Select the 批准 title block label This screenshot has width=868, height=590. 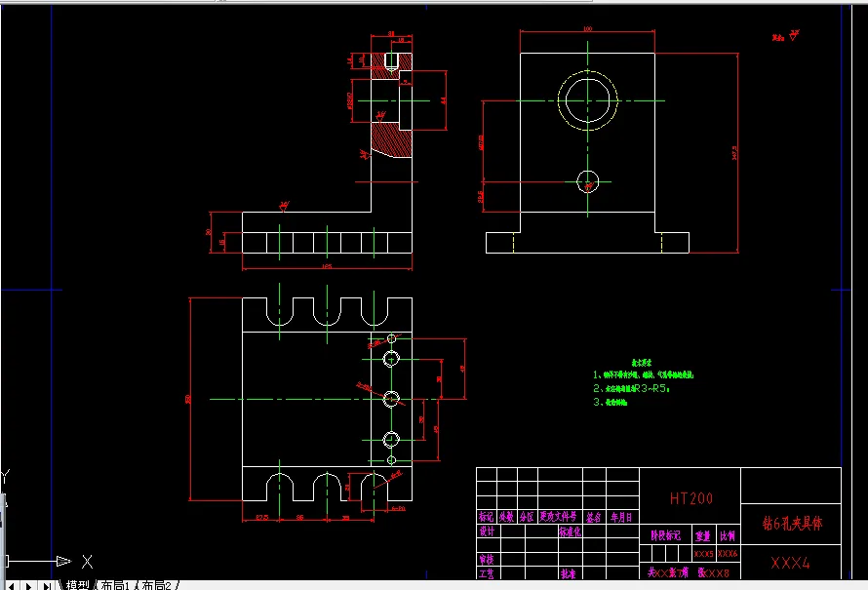click(568, 574)
